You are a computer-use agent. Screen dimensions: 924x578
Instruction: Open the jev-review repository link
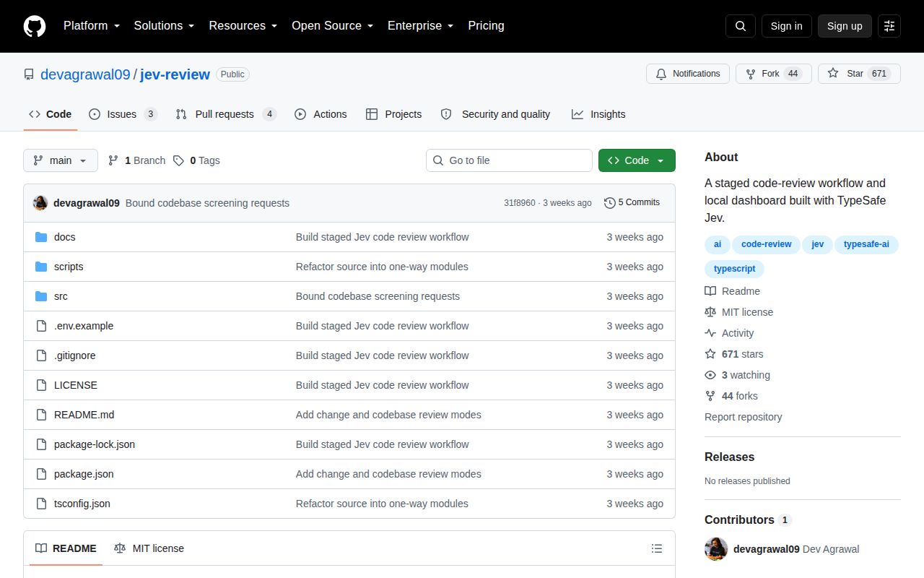(x=175, y=74)
